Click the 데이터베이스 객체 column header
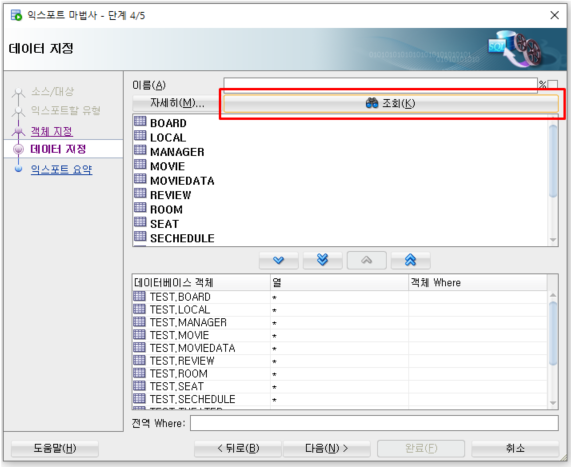The height and width of the screenshot is (467, 571). pyautogui.click(x=201, y=282)
